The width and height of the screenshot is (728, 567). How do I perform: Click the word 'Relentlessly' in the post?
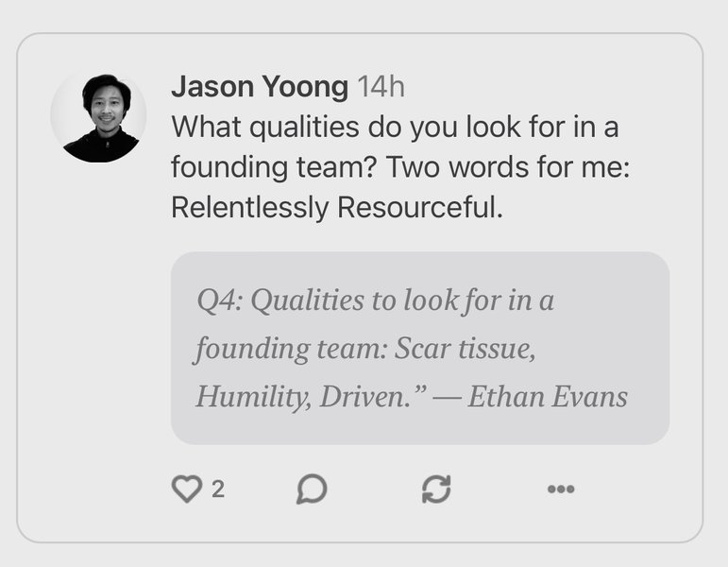(x=250, y=208)
